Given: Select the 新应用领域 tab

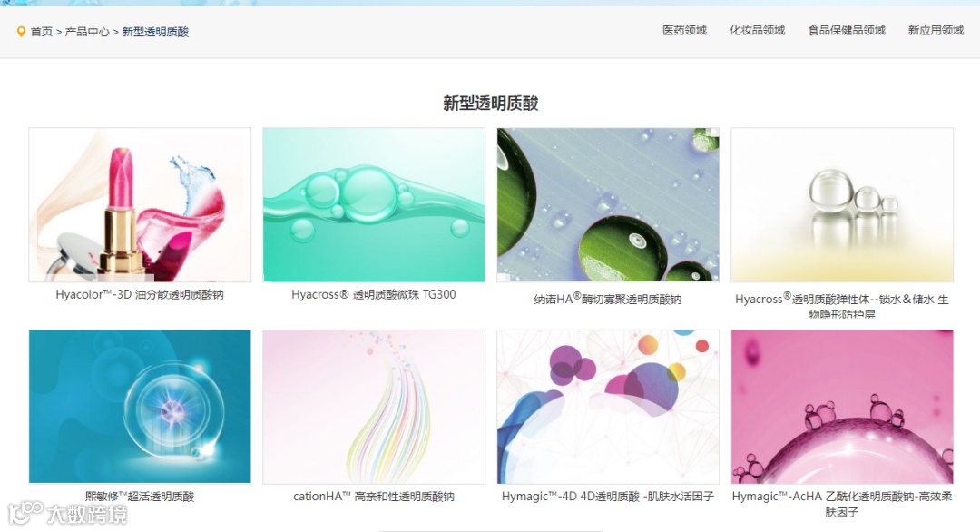Looking at the screenshot, I should coord(936,30).
